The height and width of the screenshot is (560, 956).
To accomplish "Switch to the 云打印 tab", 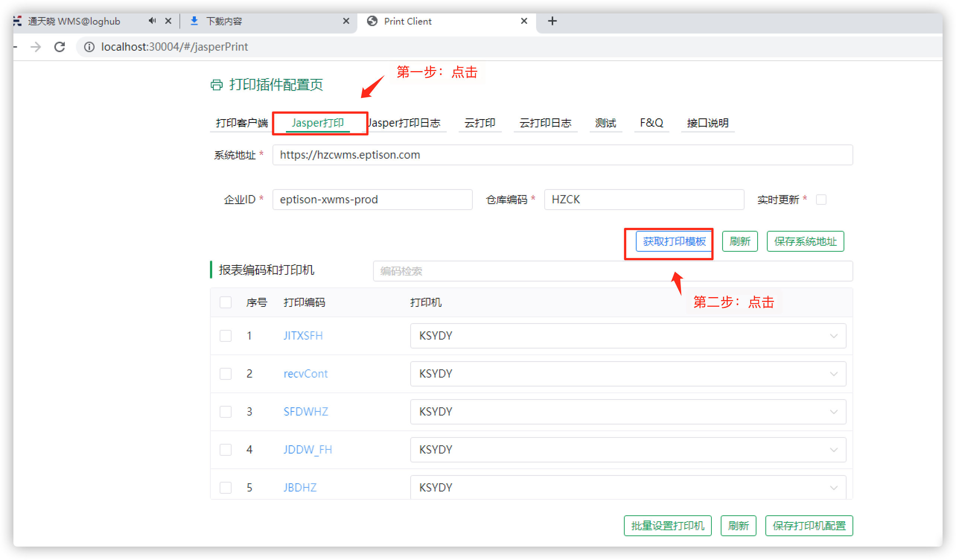I will point(479,123).
